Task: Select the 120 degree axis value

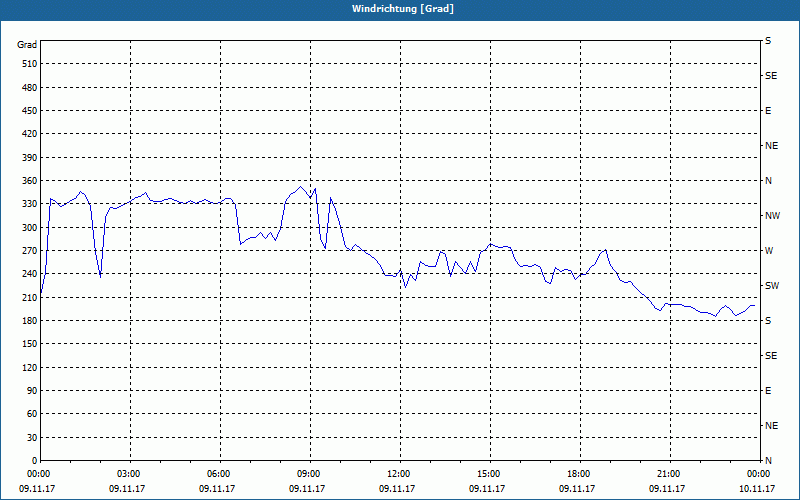Action: pyautogui.click(x=30, y=367)
